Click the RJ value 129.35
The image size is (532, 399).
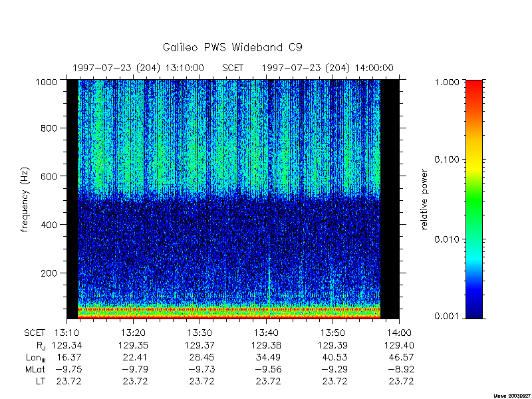(133, 345)
